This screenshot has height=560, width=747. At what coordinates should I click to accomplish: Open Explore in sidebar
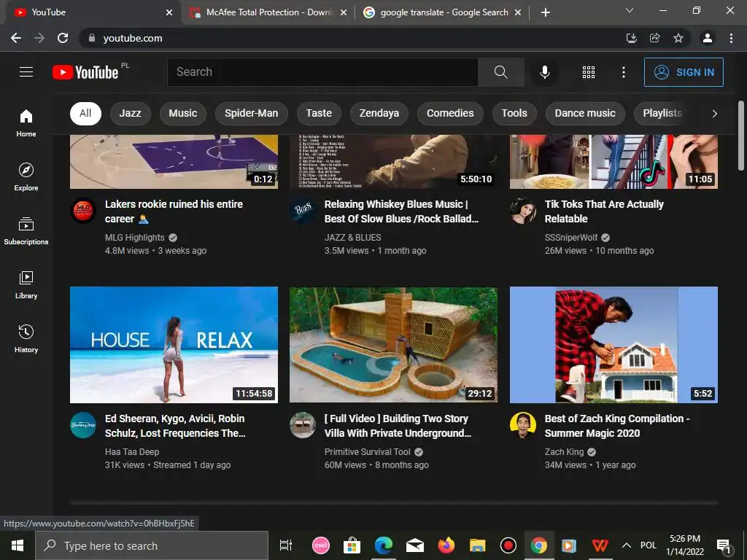(x=26, y=176)
